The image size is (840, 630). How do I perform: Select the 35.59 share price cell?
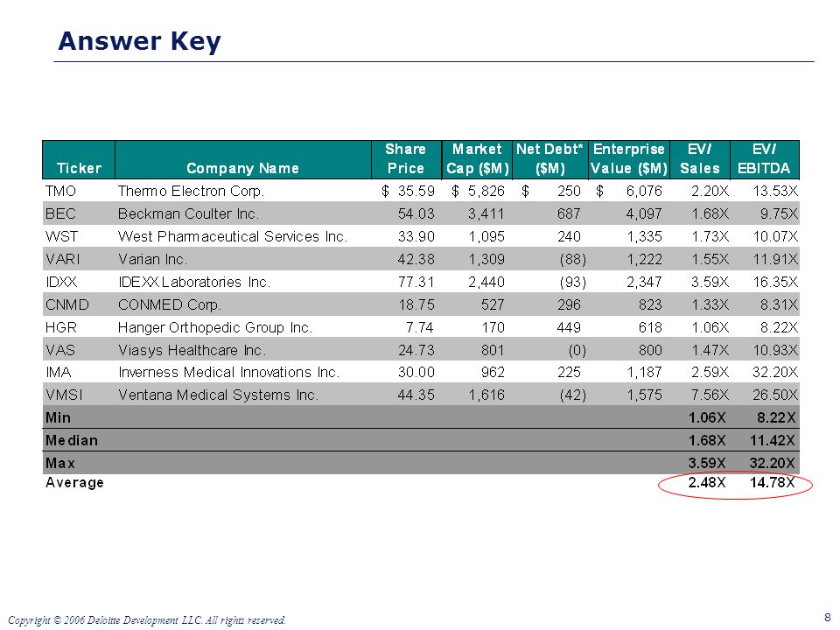(416, 192)
